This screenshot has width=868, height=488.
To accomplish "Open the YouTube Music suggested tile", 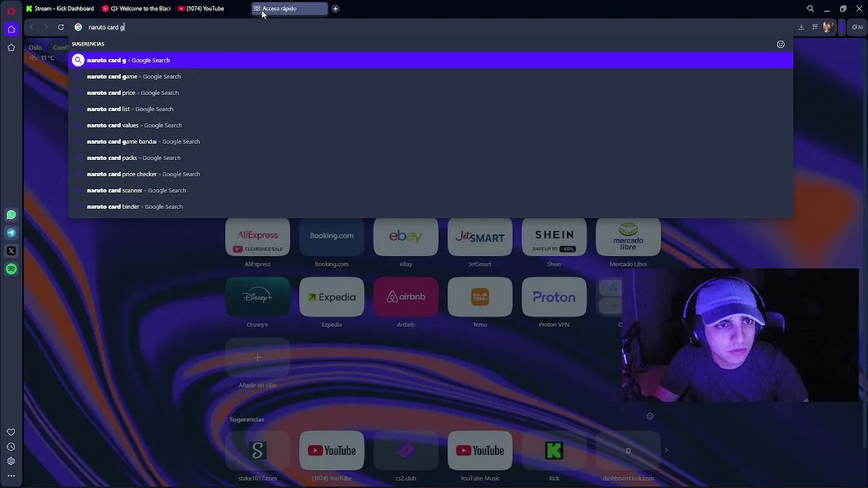I will (x=480, y=451).
